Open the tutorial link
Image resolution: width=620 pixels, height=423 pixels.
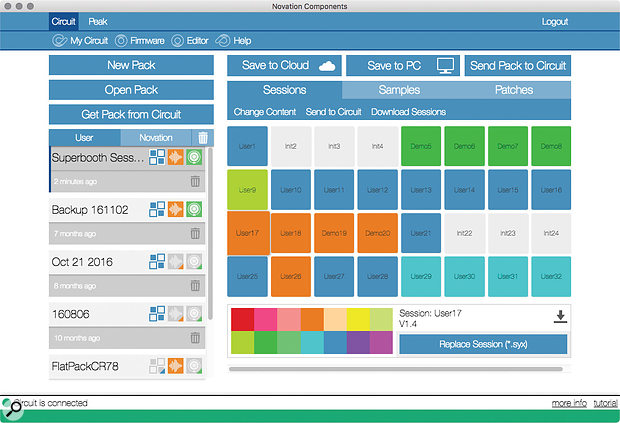tap(605, 403)
